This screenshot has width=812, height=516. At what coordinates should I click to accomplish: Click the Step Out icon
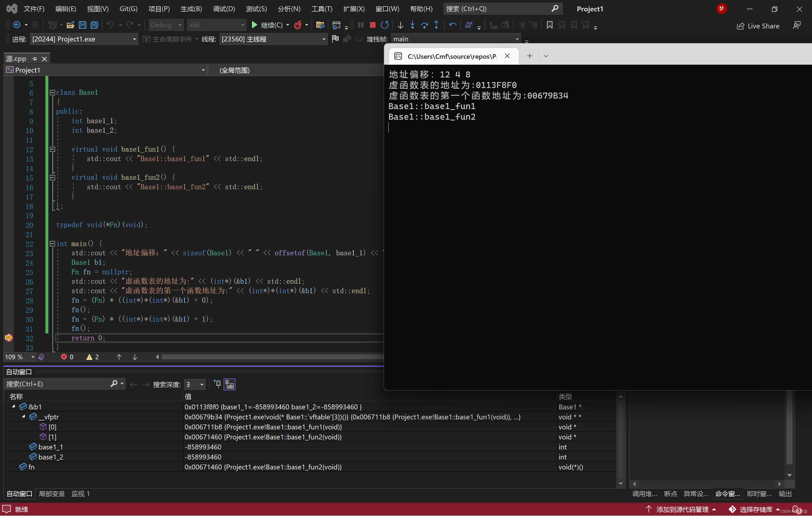[x=436, y=25]
